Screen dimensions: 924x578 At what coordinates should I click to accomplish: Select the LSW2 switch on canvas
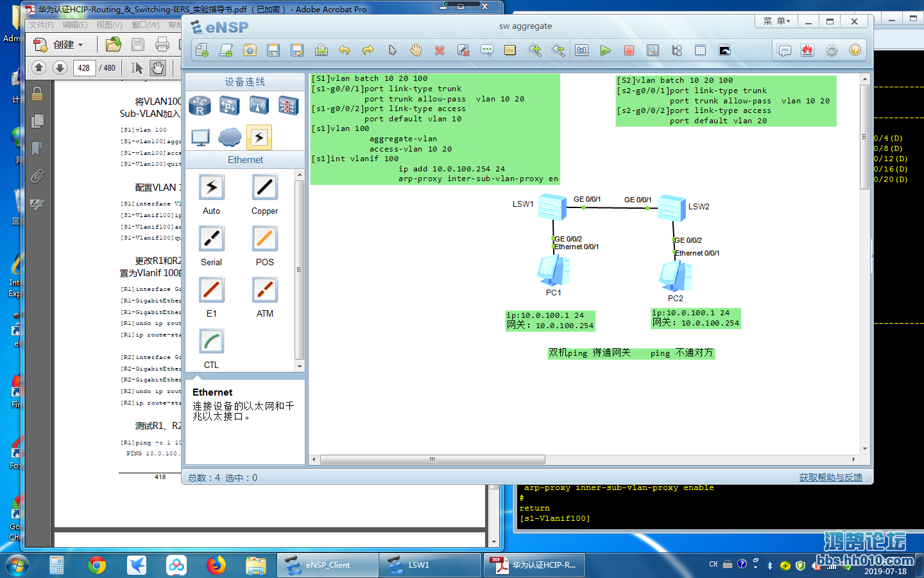pos(672,208)
